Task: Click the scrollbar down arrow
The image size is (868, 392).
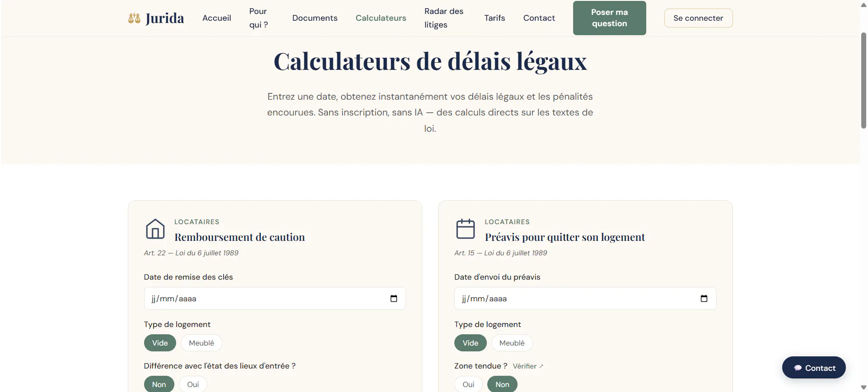Action: pyautogui.click(x=863, y=387)
